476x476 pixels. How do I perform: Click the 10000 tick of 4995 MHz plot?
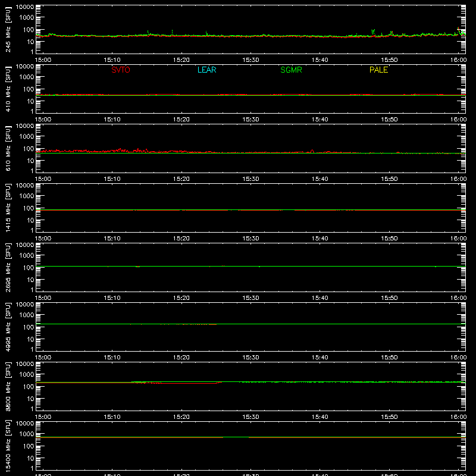(x=25, y=305)
